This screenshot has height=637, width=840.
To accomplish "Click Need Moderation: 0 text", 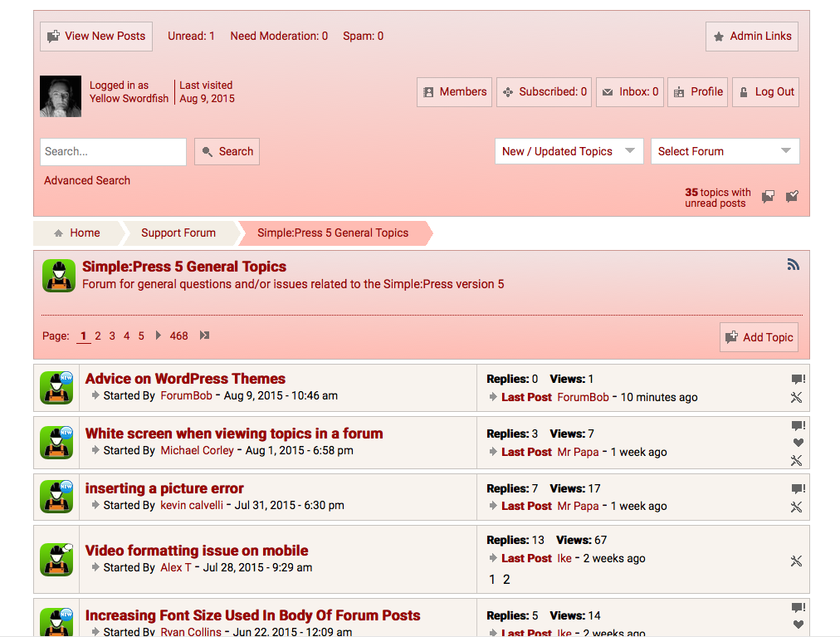I will [x=279, y=36].
